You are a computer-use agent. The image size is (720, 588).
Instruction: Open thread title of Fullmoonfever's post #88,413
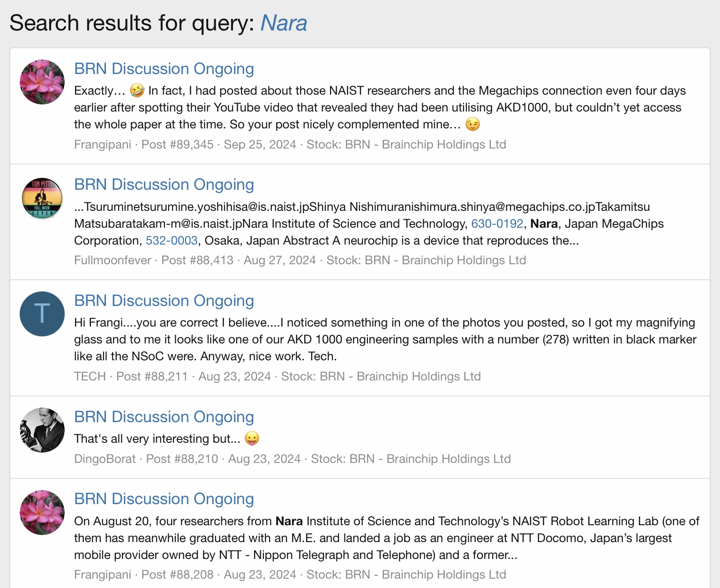tap(164, 185)
